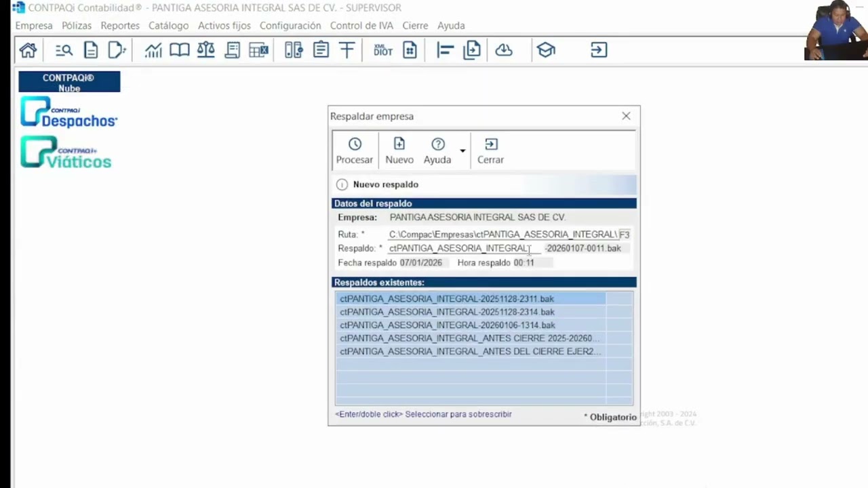Screen dimensions: 868x488
Task: Click the info icon beside Nuevo respaldo
Action: tap(342, 184)
